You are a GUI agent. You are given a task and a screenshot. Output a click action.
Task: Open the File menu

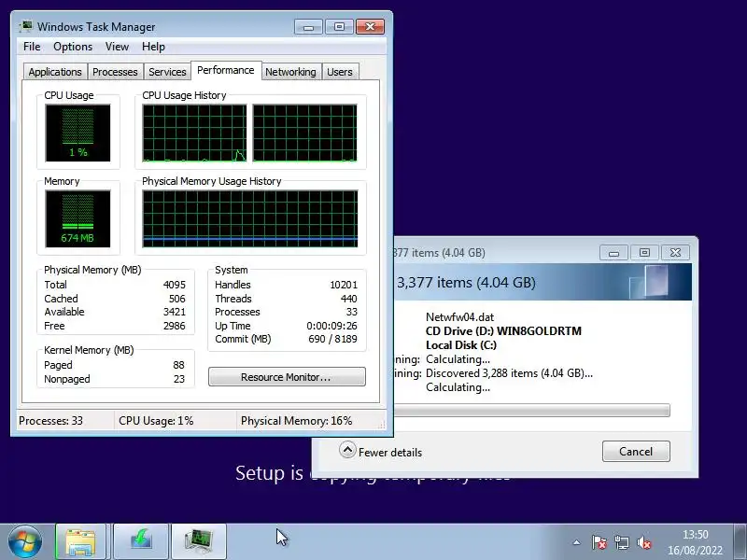[x=32, y=47]
